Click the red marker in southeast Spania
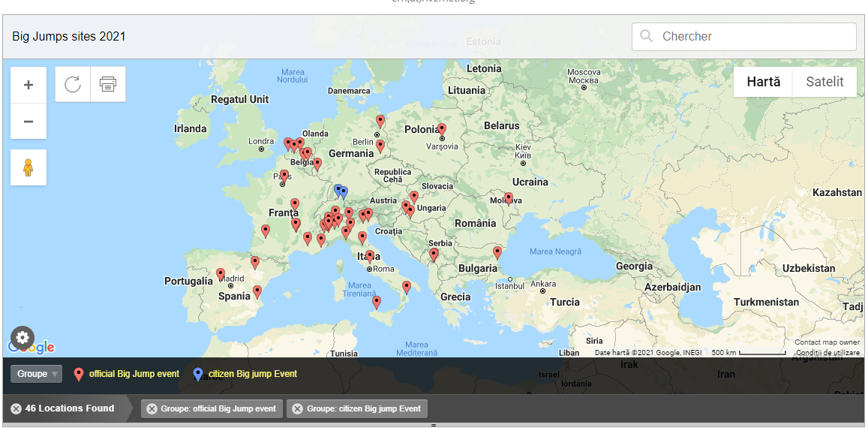This screenshot has width=868, height=428. pyautogui.click(x=257, y=291)
